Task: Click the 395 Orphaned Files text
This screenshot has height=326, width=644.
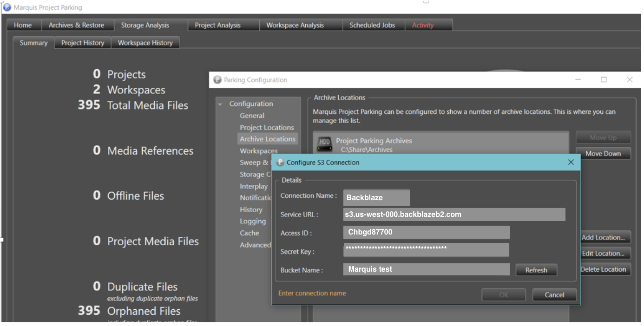Action: (129, 311)
